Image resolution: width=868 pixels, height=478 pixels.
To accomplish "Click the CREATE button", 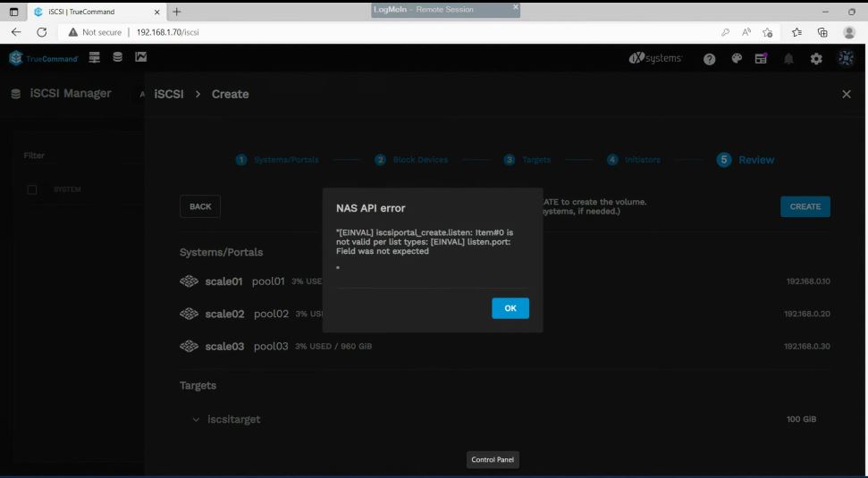I will 805,206.
